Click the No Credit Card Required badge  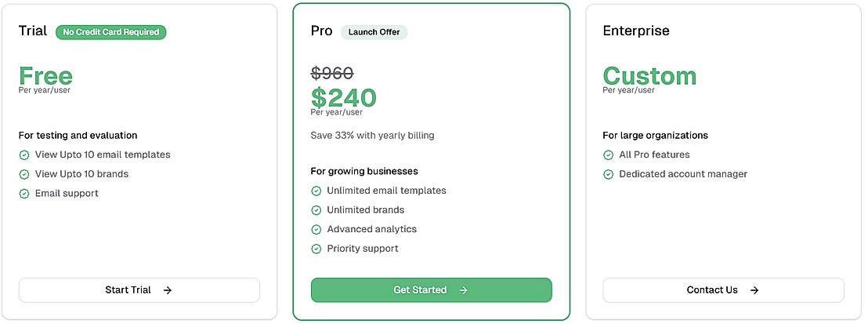pos(110,32)
